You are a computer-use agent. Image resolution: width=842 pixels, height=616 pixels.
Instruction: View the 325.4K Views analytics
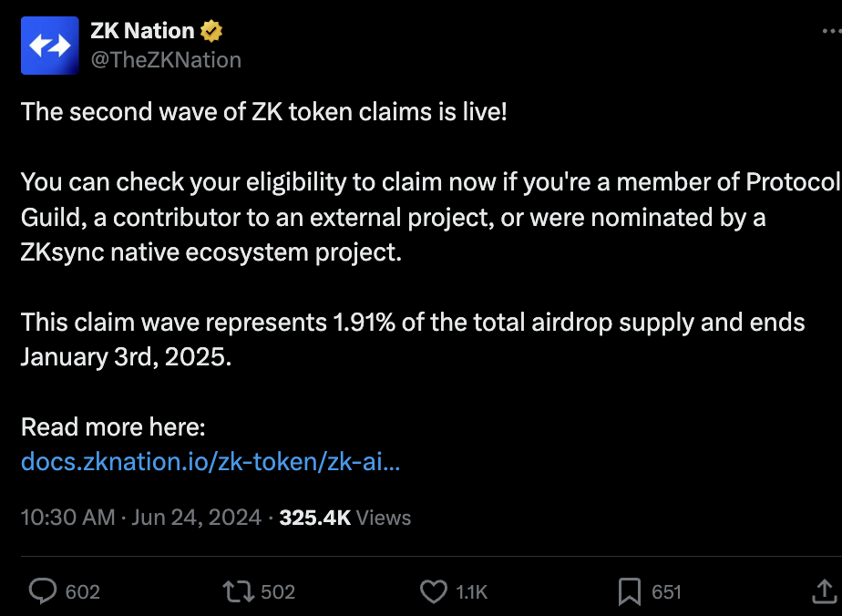click(x=345, y=518)
